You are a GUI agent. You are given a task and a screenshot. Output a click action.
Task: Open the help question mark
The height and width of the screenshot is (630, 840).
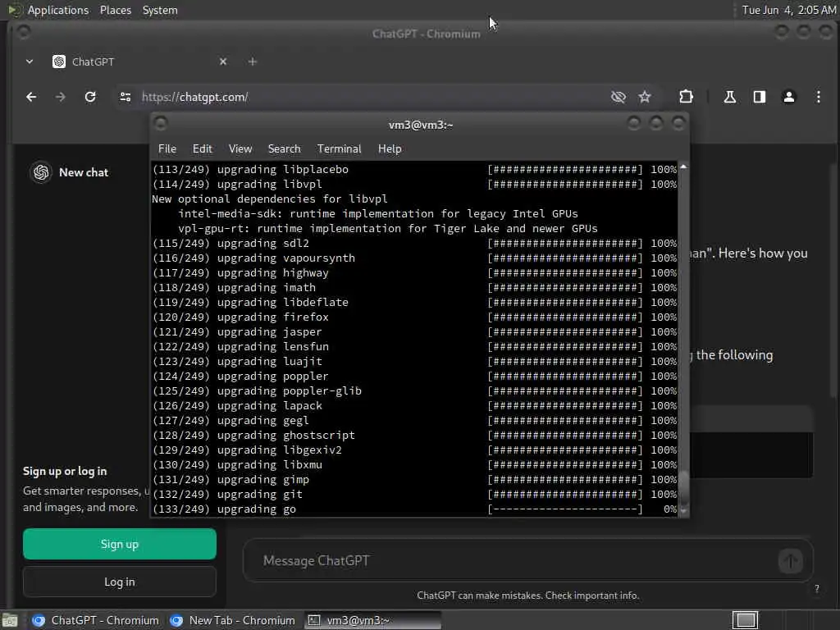point(816,589)
